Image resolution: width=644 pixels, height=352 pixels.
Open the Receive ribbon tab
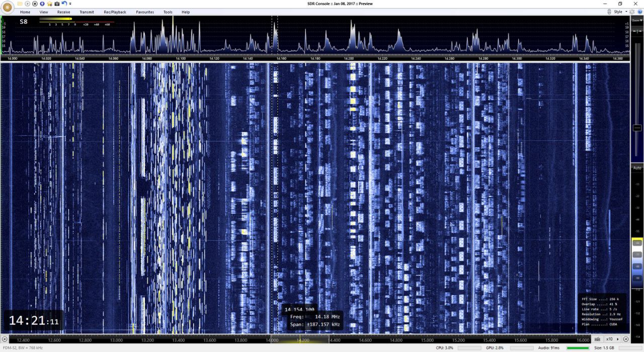pos(64,12)
